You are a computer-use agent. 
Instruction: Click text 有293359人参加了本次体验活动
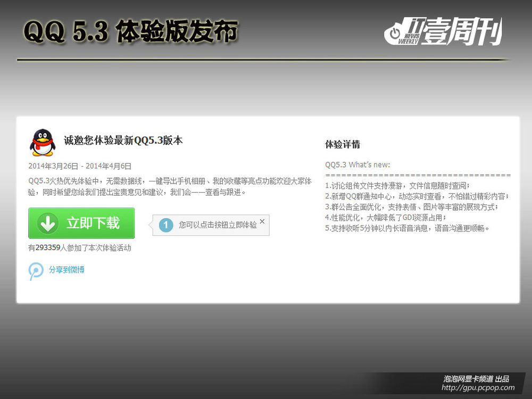79,248
